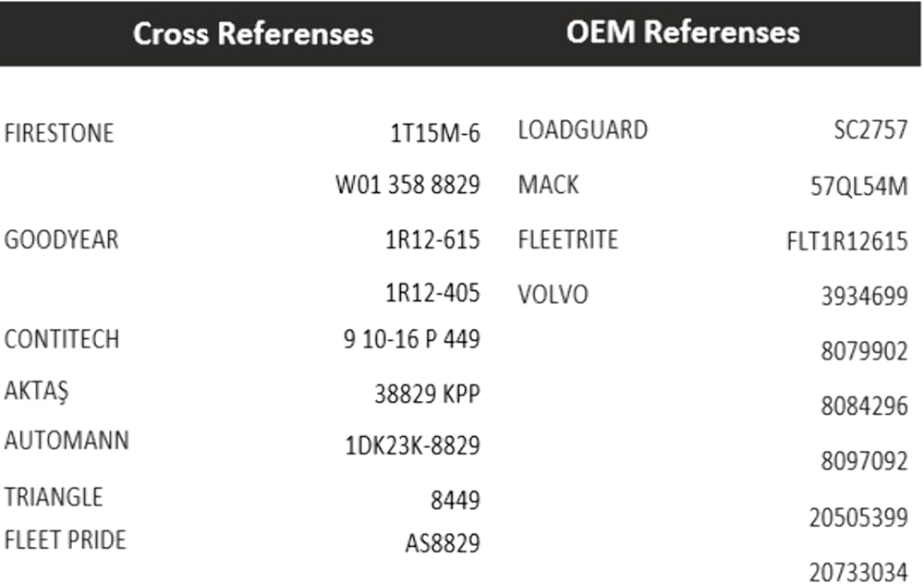Select part number W01 358 8829
This screenshot has width=924, height=584.
(407, 186)
